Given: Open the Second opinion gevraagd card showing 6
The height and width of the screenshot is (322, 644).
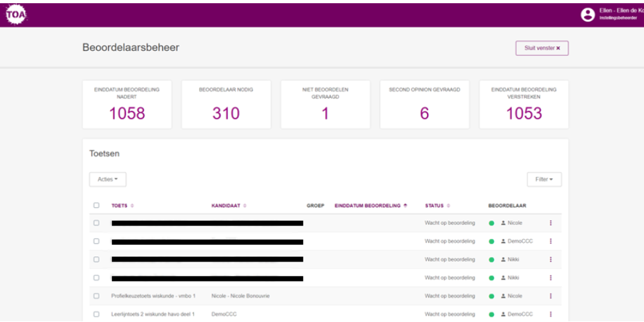Looking at the screenshot, I should [424, 104].
